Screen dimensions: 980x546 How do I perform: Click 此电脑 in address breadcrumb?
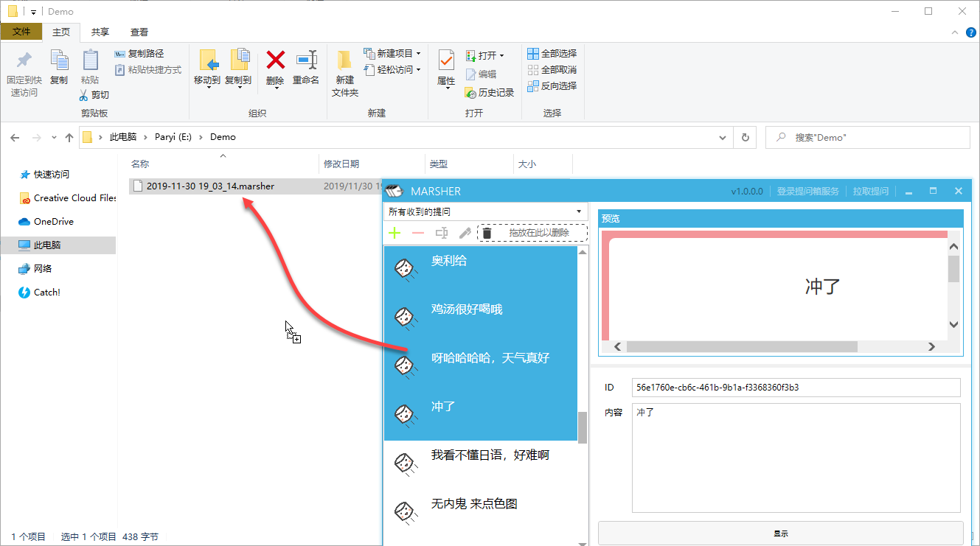point(123,137)
